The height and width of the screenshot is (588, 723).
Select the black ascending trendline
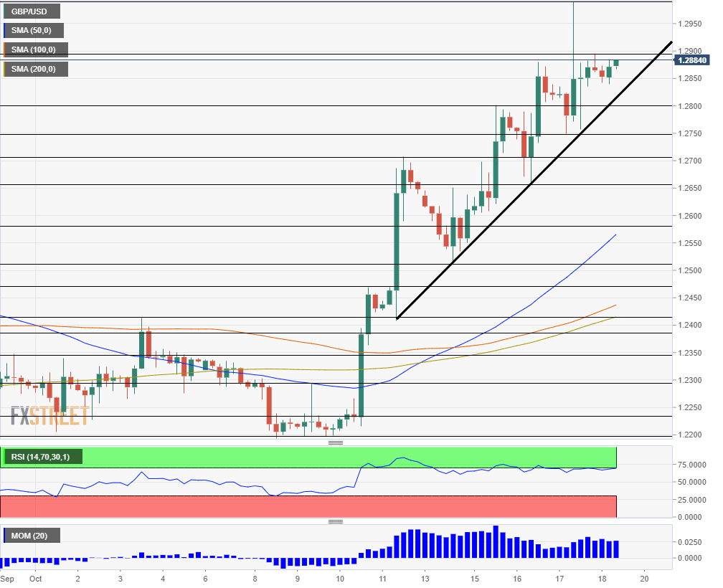pyautogui.click(x=534, y=180)
